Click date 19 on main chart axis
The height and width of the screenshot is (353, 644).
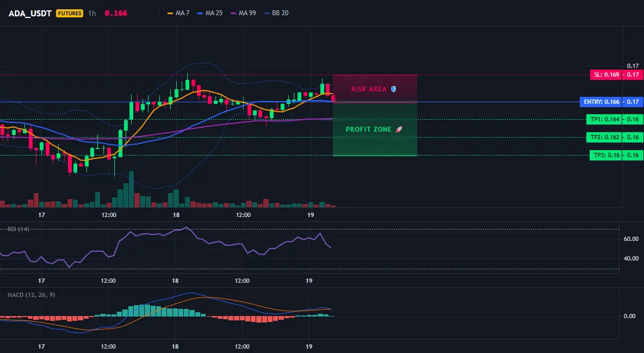[310, 215]
